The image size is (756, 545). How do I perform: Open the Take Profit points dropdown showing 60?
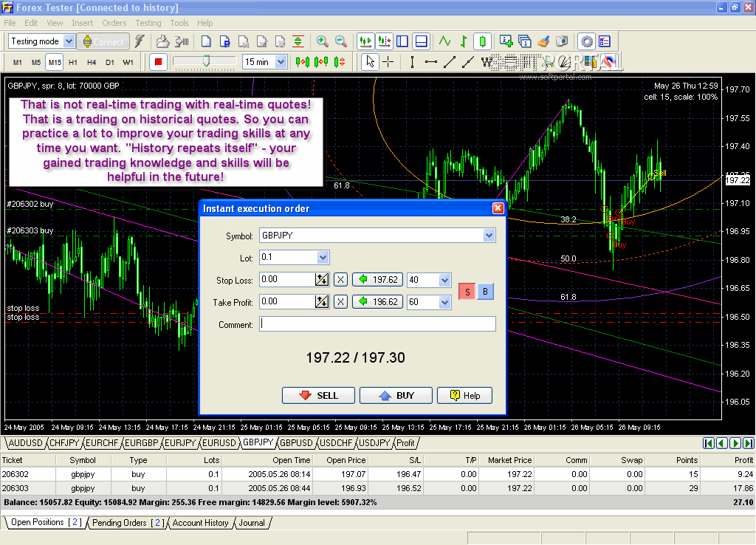click(x=445, y=302)
